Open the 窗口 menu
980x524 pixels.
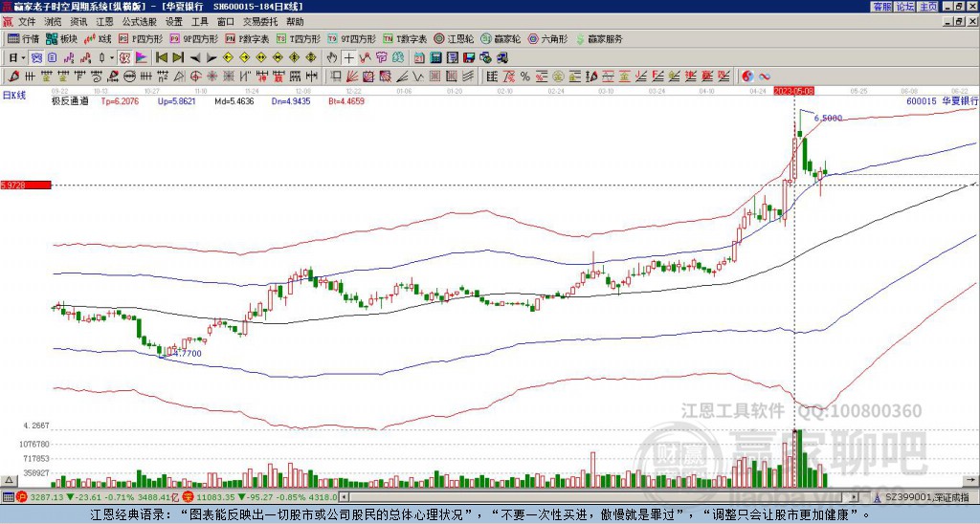point(226,22)
